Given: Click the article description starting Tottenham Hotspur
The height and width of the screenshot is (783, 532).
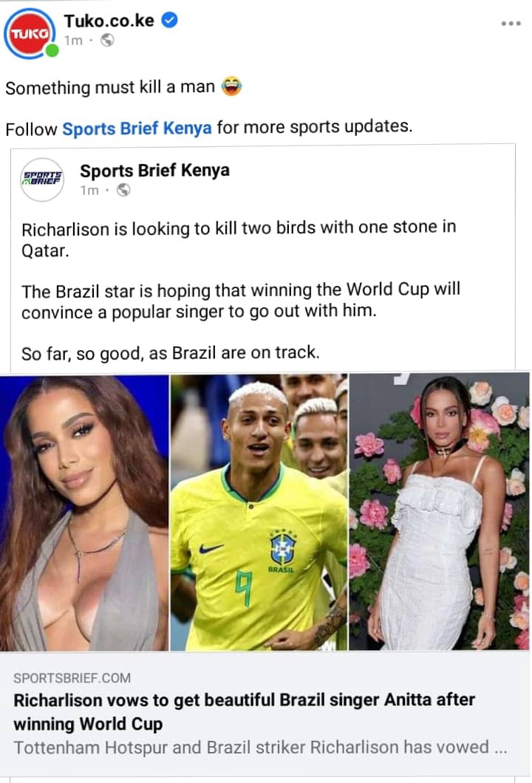Looking at the screenshot, I should click(x=260, y=748).
